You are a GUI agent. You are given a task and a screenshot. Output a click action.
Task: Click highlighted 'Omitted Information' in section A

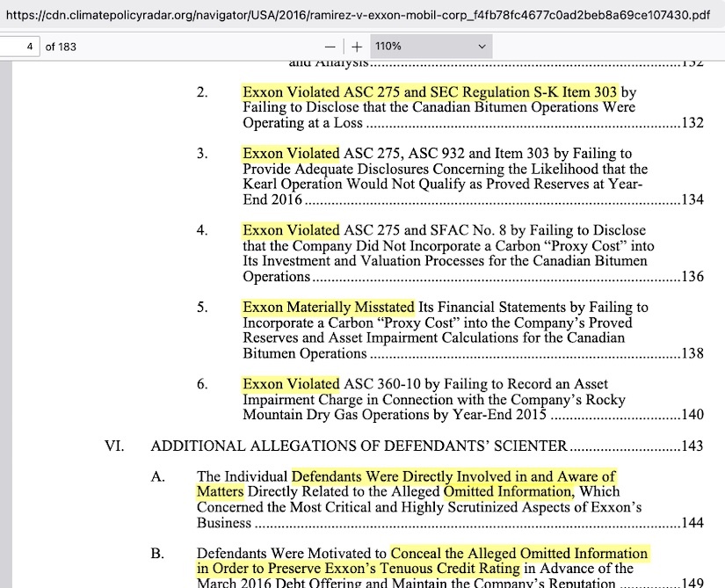coord(508,491)
